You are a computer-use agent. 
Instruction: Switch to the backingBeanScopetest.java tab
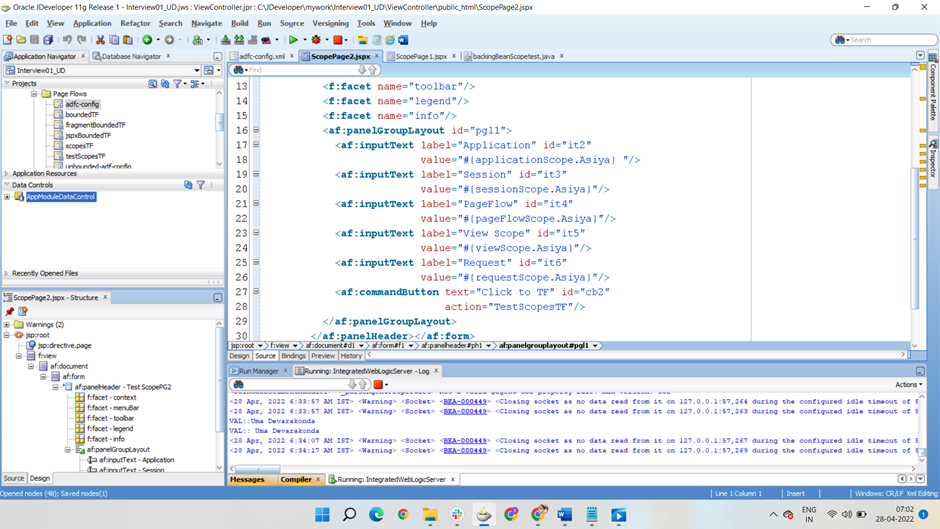click(514, 56)
